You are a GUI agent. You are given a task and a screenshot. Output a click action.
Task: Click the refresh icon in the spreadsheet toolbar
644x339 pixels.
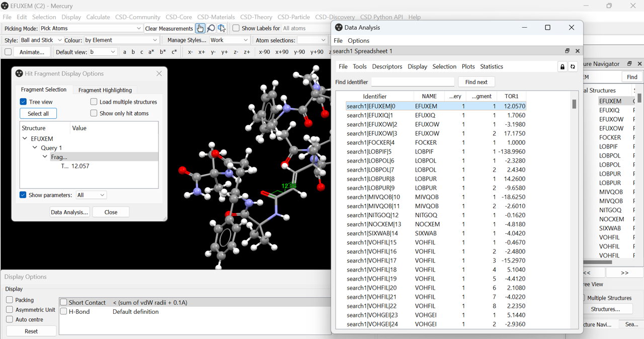[x=573, y=66]
